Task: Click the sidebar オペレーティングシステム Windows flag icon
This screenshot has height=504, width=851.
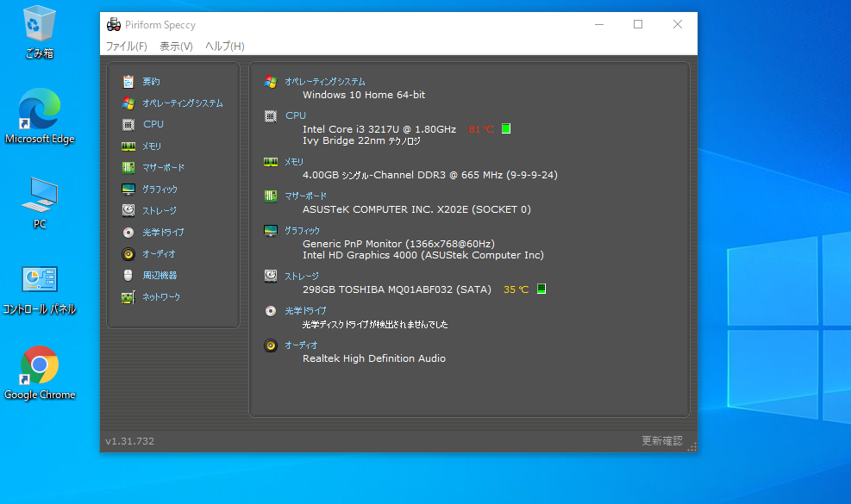Action: 128,103
